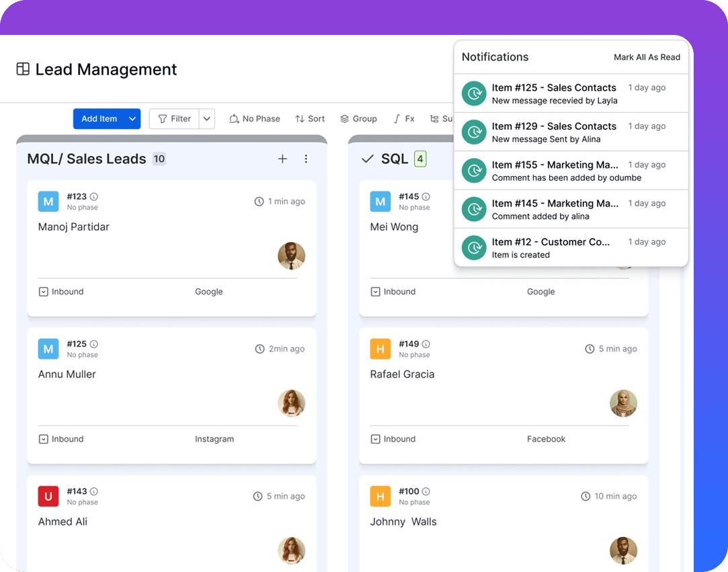Click Mark All As Read in Notifications
This screenshot has width=728, height=572.
tap(647, 57)
